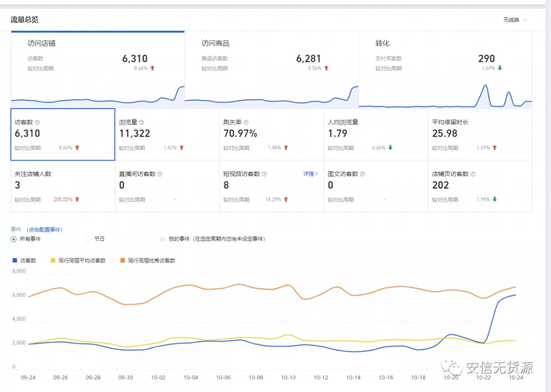This screenshot has width=551, height=392.
Task: Click the 流量总览 section title
Action: [24, 20]
